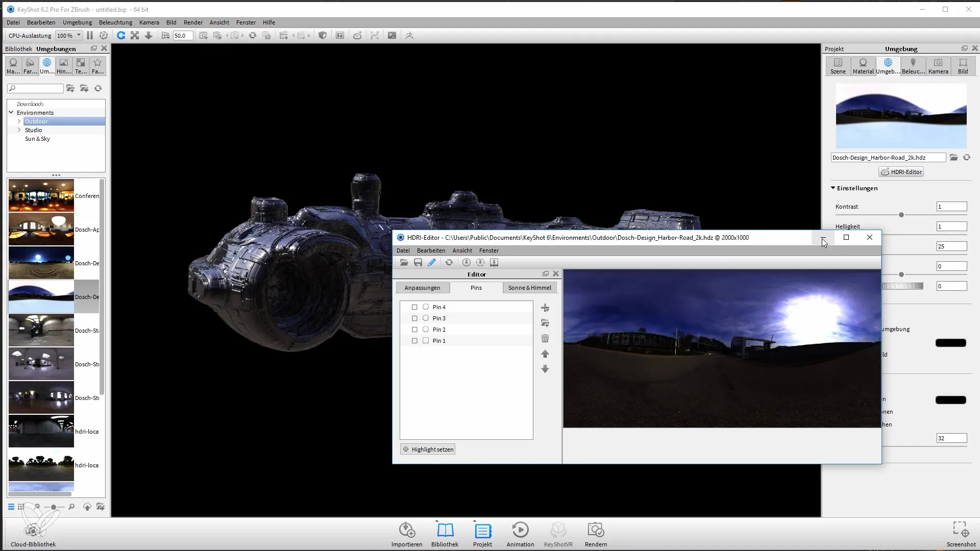Image resolution: width=980 pixels, height=551 pixels.
Task: Click the shield icon in main toolbar
Action: pyautogui.click(x=323, y=35)
